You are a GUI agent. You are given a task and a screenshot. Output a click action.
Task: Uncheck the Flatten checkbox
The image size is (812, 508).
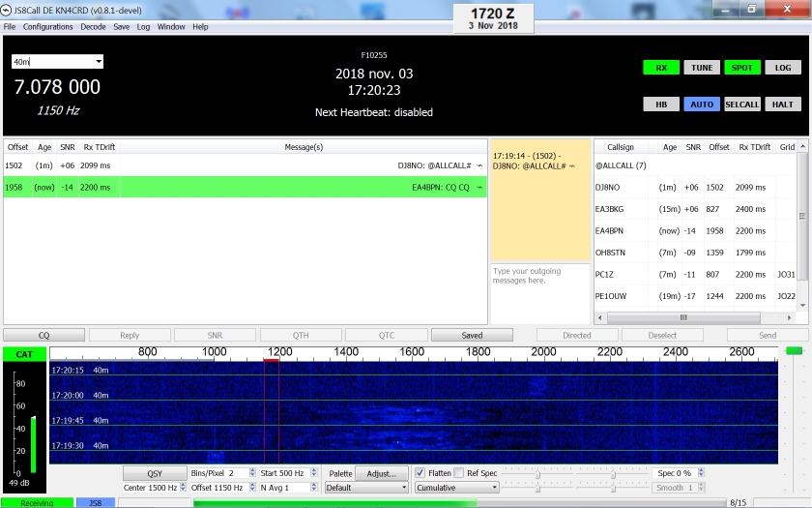click(x=420, y=473)
